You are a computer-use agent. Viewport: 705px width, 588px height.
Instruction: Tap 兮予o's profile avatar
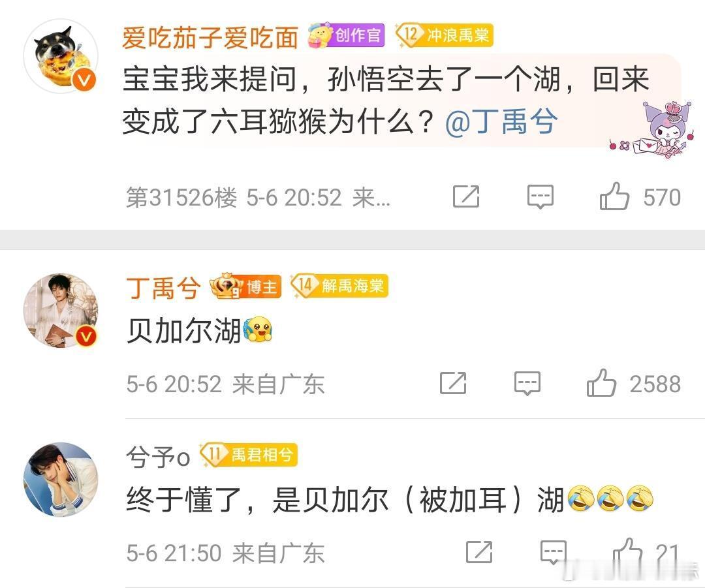pos(61,479)
